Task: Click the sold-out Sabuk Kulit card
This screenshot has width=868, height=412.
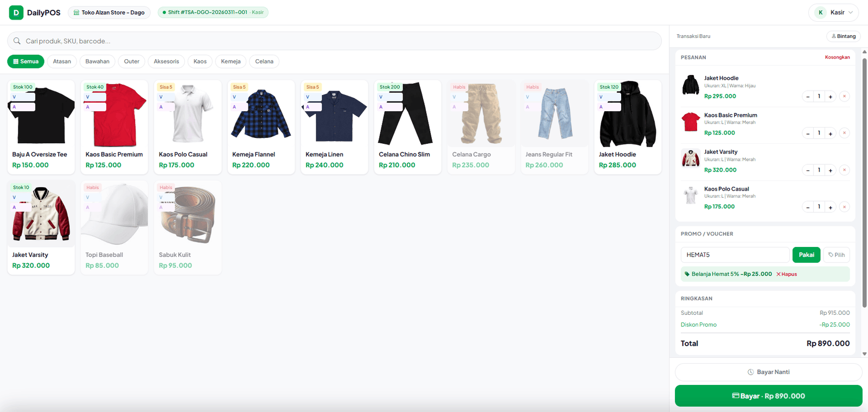Action: [x=188, y=227]
